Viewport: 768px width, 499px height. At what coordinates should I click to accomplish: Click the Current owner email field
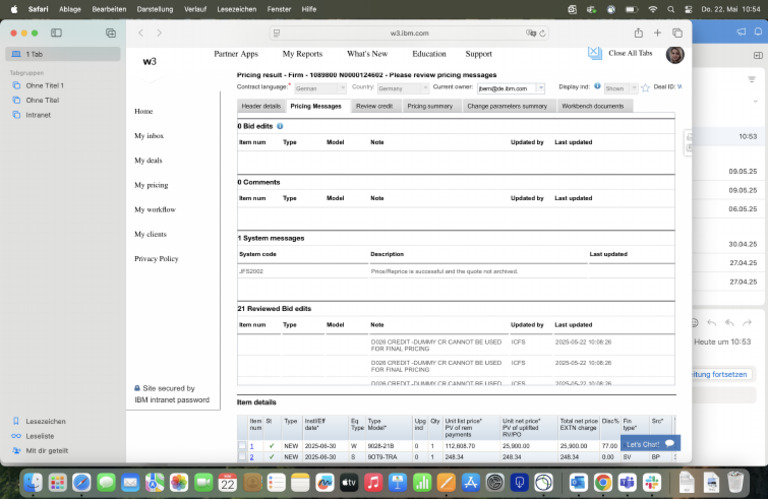[507, 89]
